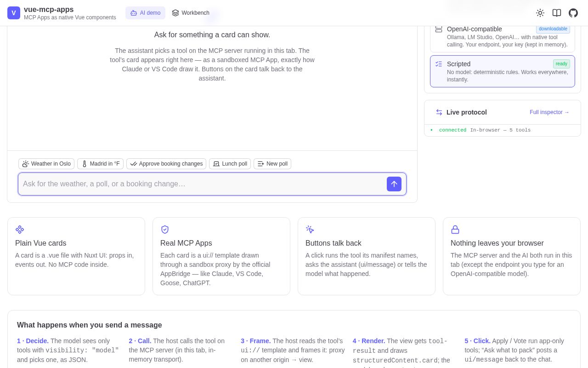Choose the Madrid in °F suggestion
Image resolution: width=588 pixels, height=368 pixels.
pyautogui.click(x=100, y=164)
